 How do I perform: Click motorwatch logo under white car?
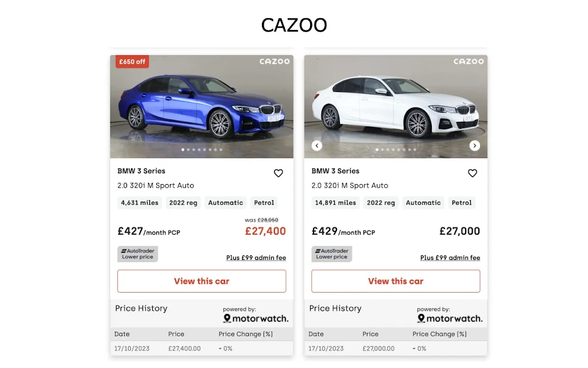[x=450, y=319]
